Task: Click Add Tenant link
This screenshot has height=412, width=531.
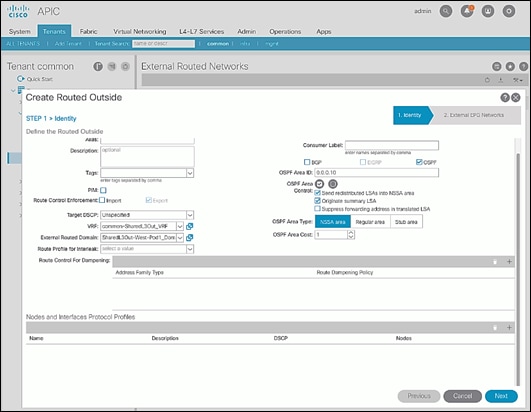Action: pyautogui.click(x=68, y=44)
